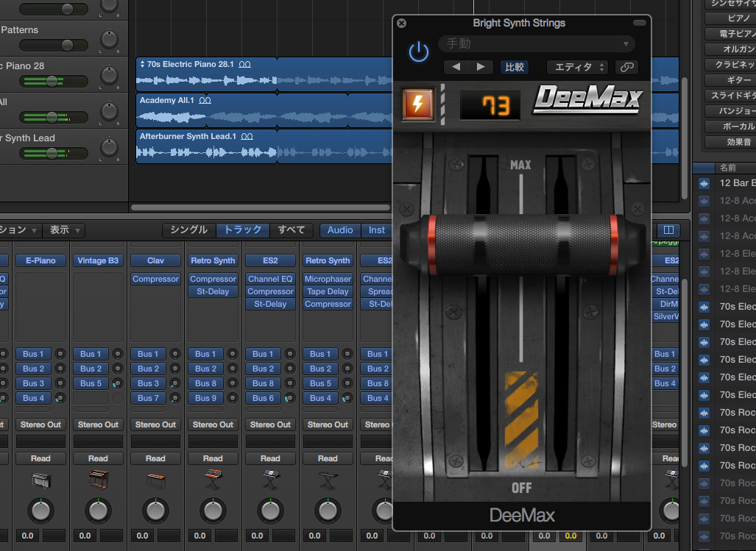Image resolution: width=756 pixels, height=551 pixels.
Task: Toggle the orange lightning button in DeeMax
Action: pos(418,104)
